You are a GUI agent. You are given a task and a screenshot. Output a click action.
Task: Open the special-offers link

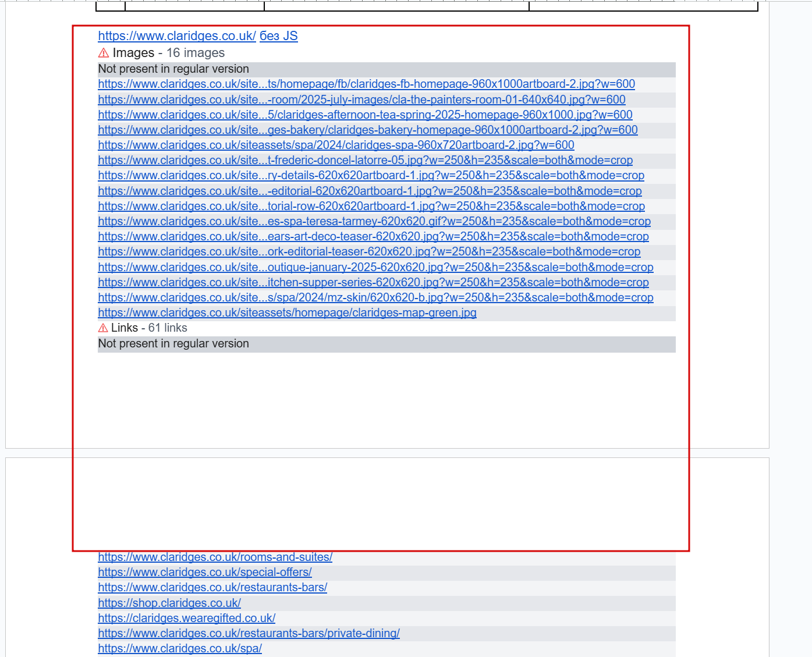(205, 573)
